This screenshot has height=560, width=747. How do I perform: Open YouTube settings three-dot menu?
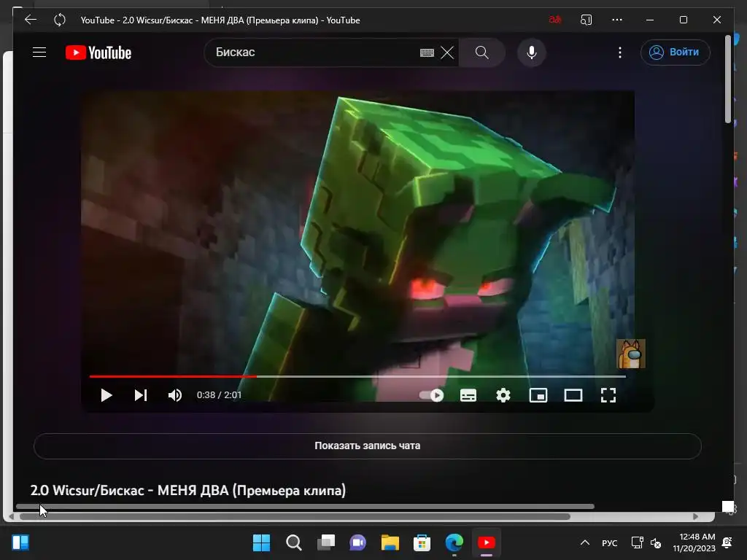(x=619, y=52)
